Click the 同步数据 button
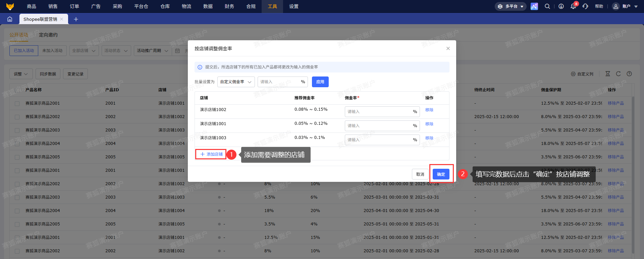644x259 pixels. click(x=48, y=74)
